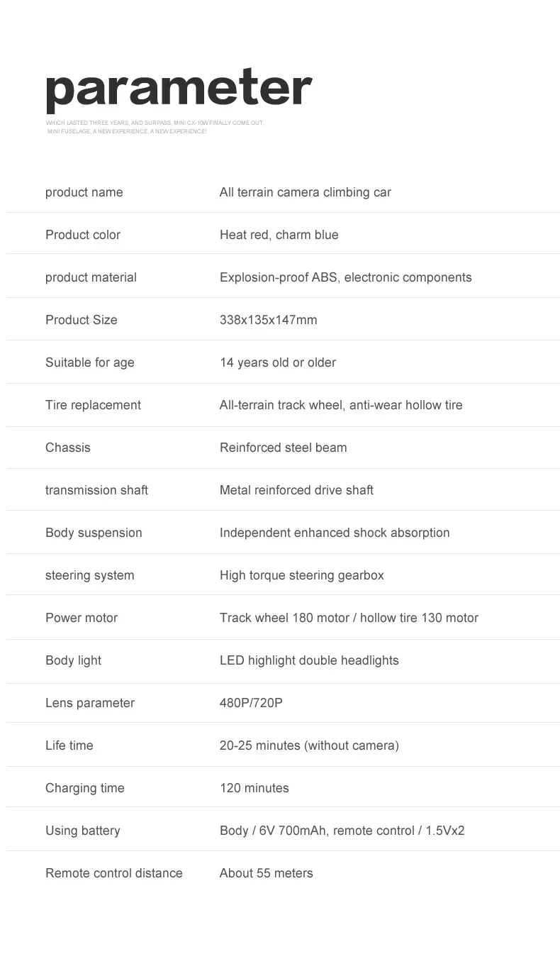560x954 pixels.
Task: Select the 'Charging time' label
Action: coord(84,788)
